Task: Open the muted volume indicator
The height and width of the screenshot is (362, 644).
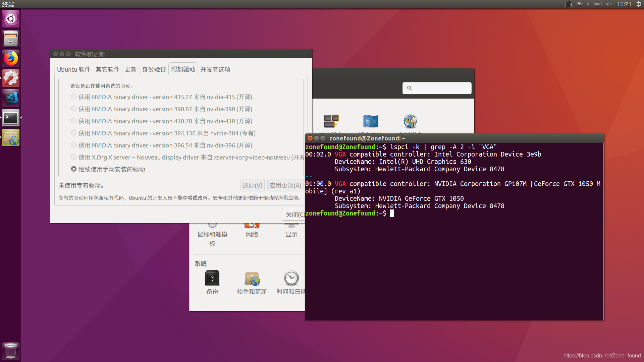Action: coord(609,4)
